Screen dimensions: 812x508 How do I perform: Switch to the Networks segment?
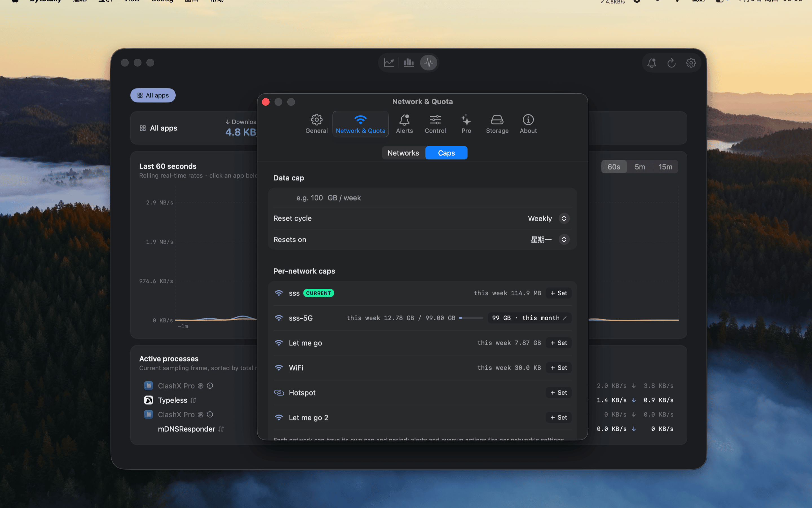pos(403,153)
